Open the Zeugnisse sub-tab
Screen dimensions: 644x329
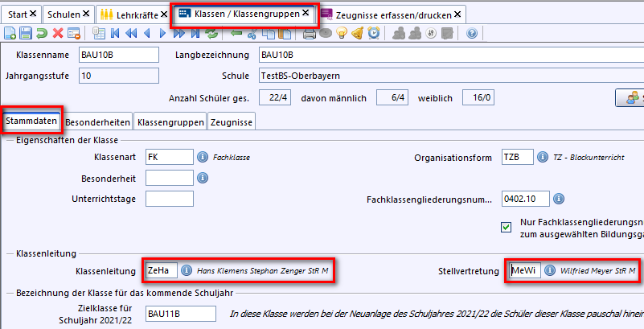232,122
